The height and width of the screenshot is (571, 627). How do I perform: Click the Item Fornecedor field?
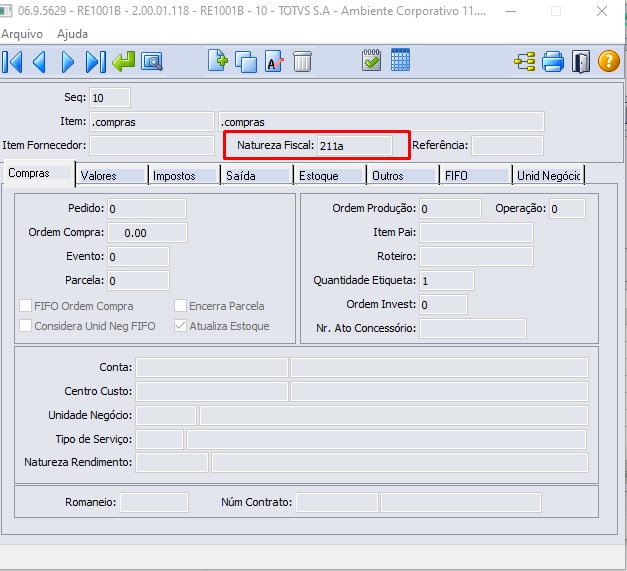click(x=152, y=145)
